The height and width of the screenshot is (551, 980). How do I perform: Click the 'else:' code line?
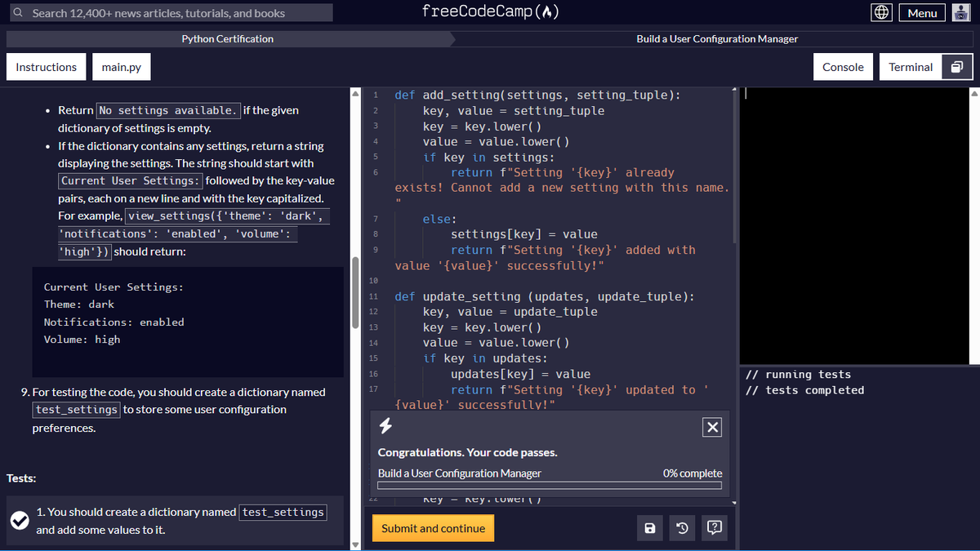(x=441, y=219)
